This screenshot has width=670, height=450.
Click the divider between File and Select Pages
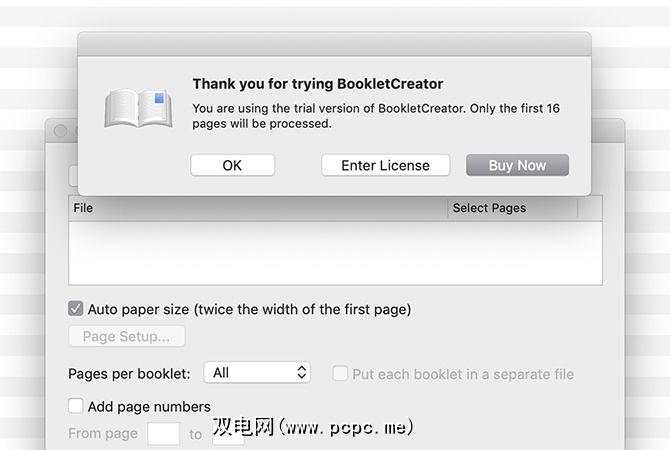tap(449, 208)
